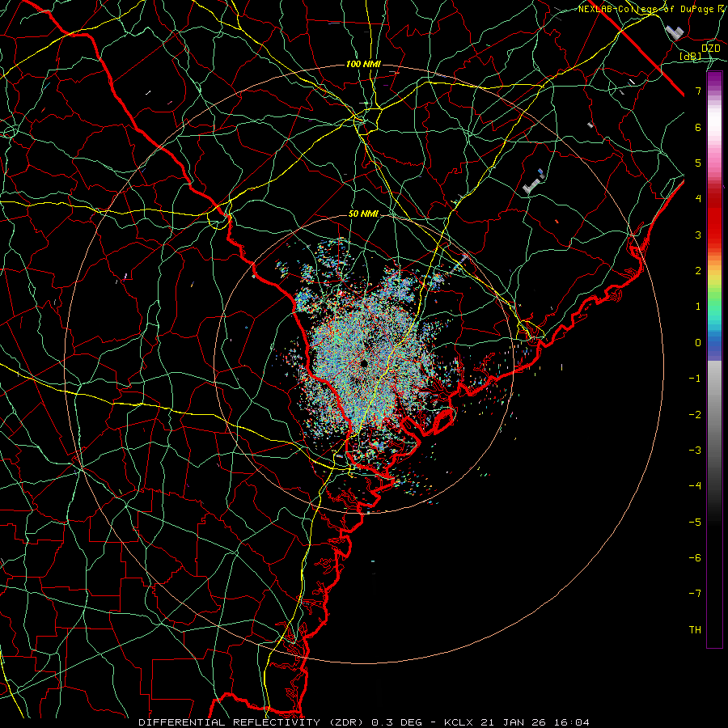Click the [dB] units label
The height and width of the screenshot is (728, 728).
coord(691,57)
